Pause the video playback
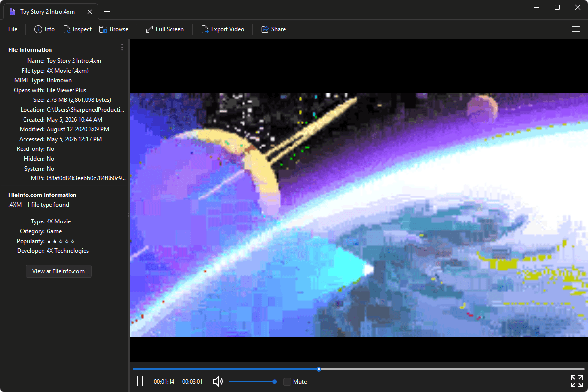This screenshot has height=392, width=588. coord(140,381)
